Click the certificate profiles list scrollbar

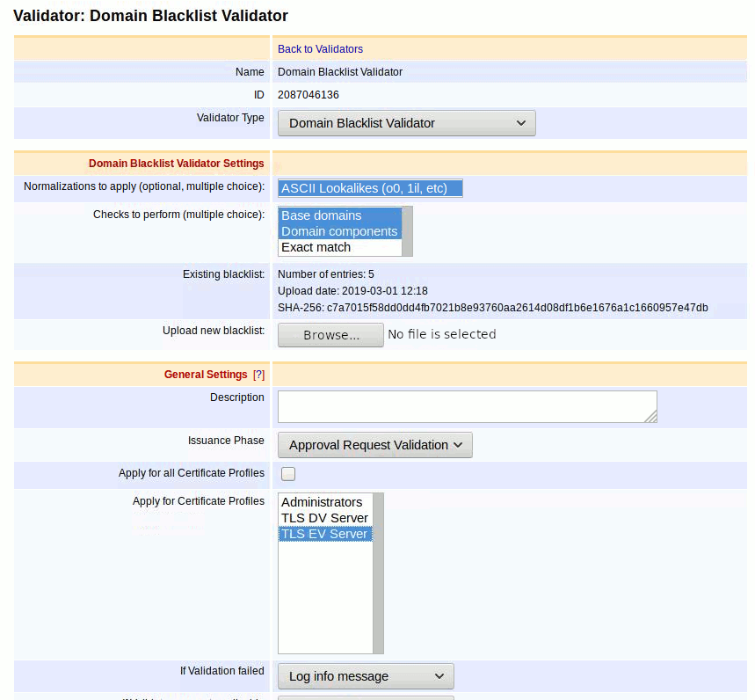pyautogui.click(x=378, y=572)
